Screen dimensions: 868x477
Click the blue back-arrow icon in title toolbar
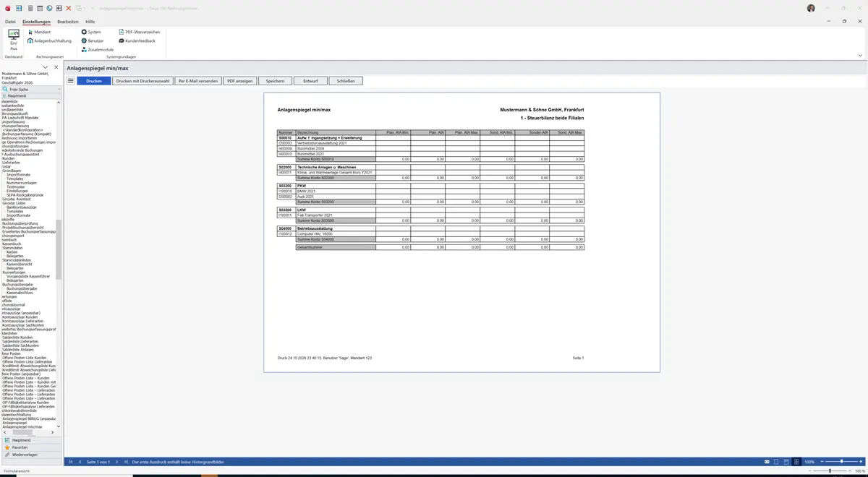(18, 8)
